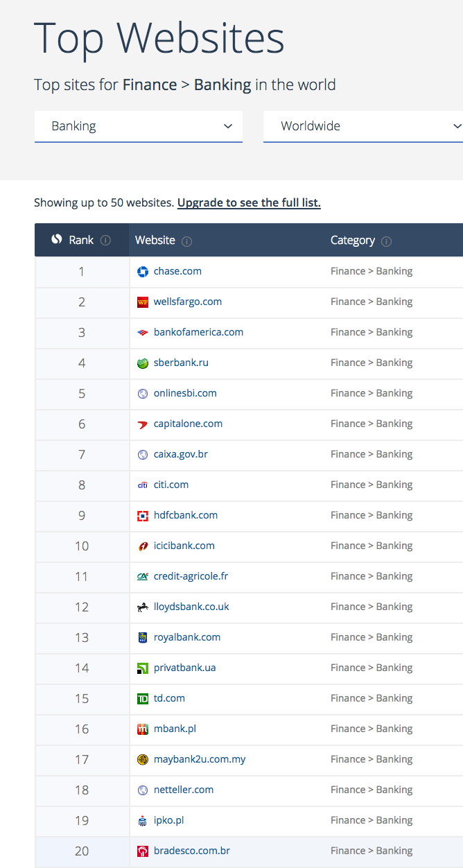Image resolution: width=463 pixels, height=868 pixels.
Task: Open the td.com link
Action: pos(169,698)
